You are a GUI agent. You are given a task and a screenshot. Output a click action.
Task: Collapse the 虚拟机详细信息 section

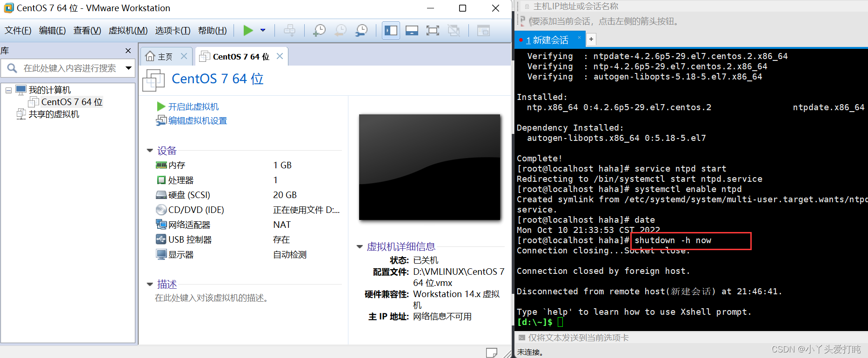360,246
